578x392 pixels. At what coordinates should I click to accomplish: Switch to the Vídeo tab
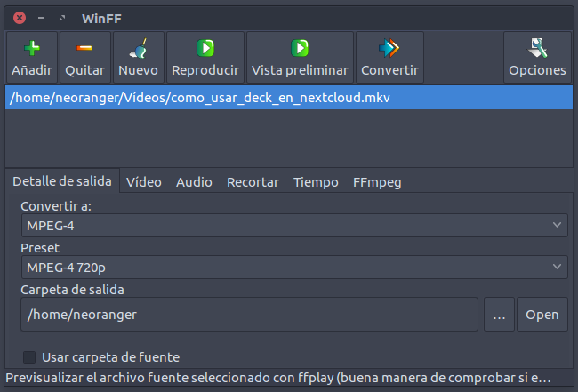(144, 181)
